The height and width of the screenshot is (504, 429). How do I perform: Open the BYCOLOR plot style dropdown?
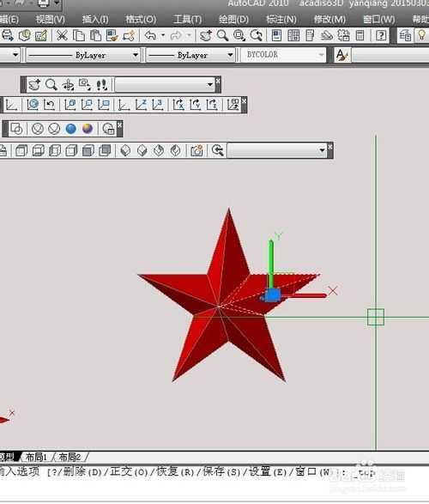point(284,55)
